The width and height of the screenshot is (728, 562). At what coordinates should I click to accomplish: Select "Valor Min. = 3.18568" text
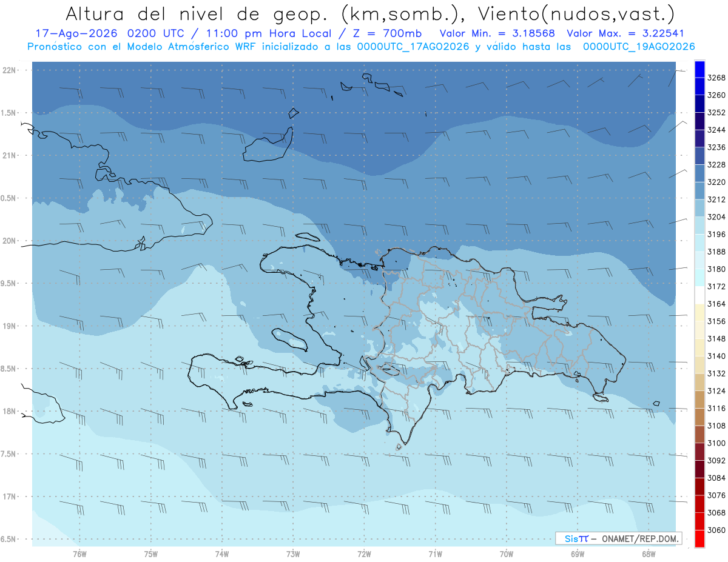click(497, 33)
